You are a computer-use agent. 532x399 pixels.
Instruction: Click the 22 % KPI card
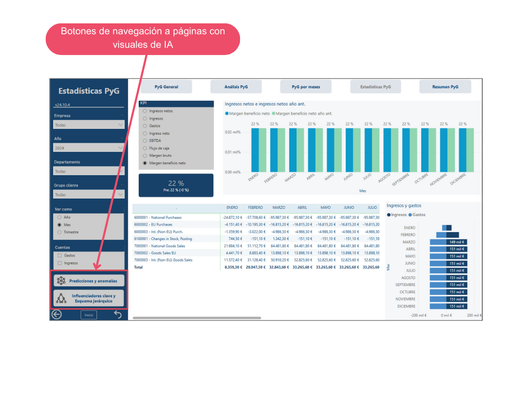pos(176,185)
